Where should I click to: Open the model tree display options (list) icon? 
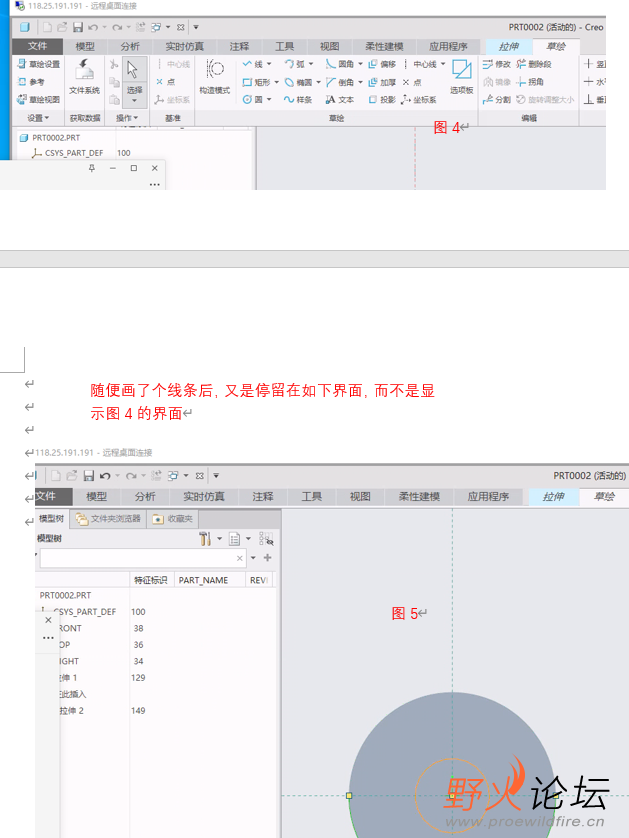point(234,539)
